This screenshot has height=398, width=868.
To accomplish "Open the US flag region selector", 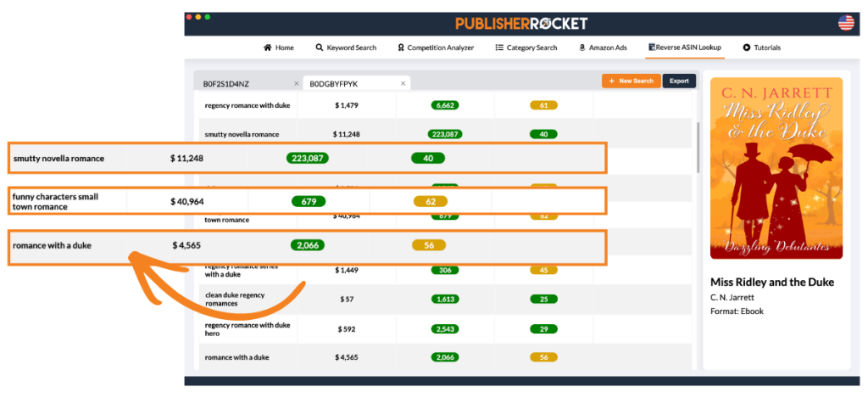I will tap(846, 23).
